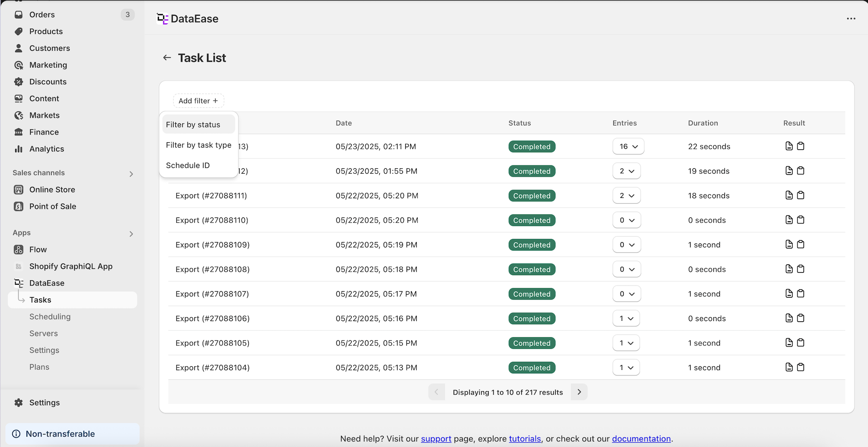Open the tutorials link
The height and width of the screenshot is (447, 868).
click(x=525, y=439)
